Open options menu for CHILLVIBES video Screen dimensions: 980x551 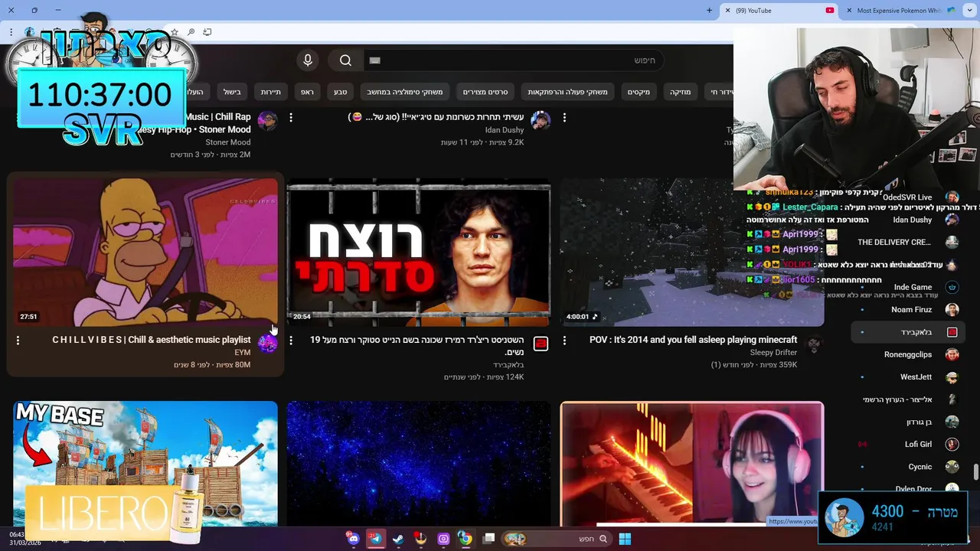18,340
